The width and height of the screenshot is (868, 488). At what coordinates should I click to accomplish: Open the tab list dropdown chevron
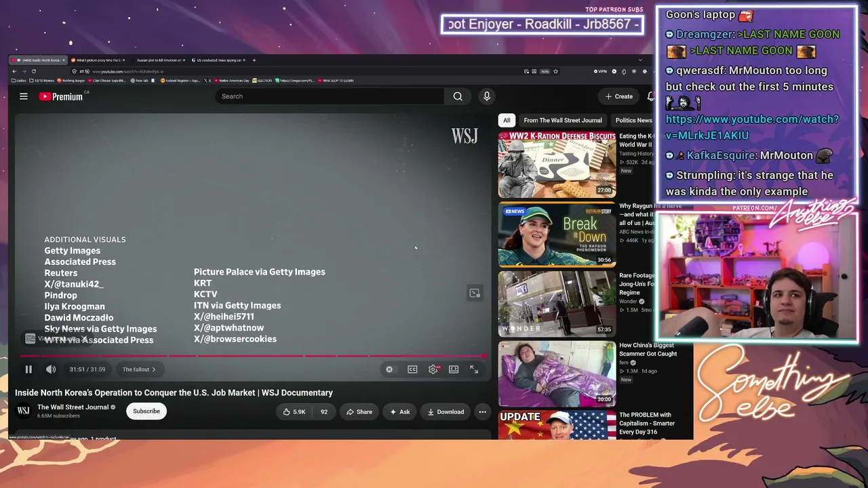[640, 60]
